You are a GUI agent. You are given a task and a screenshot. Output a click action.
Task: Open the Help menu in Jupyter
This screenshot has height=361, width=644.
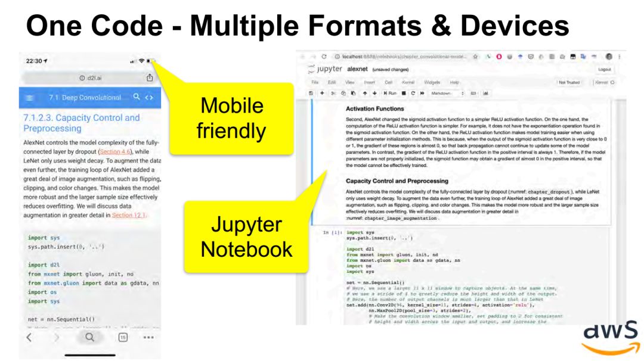pyautogui.click(x=454, y=82)
